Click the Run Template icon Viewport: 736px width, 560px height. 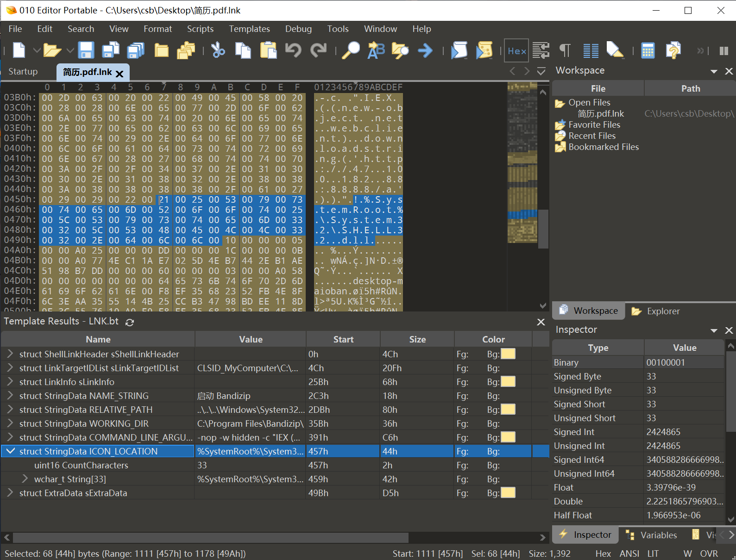tap(484, 50)
